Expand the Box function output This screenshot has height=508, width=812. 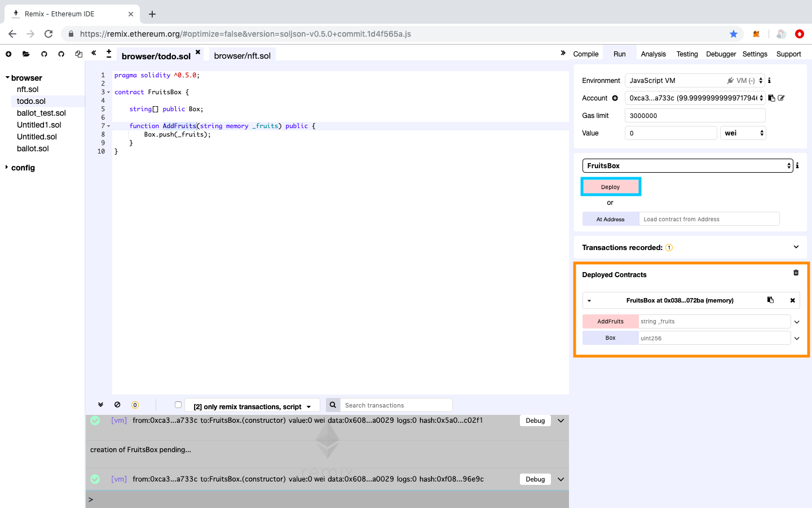(797, 338)
